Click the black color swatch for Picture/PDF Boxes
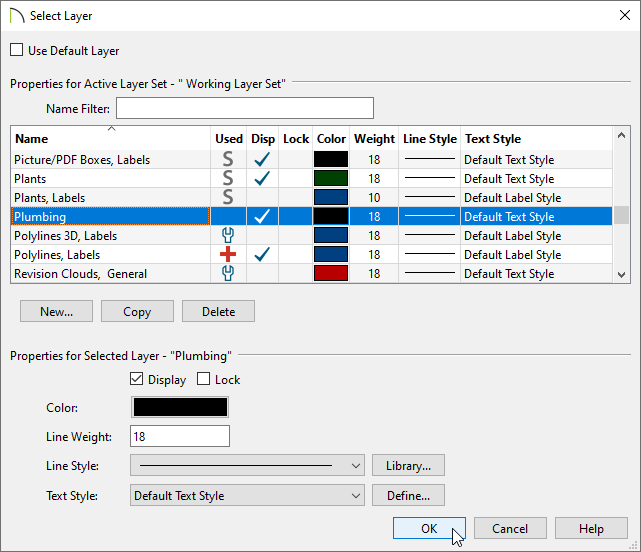 (331, 159)
